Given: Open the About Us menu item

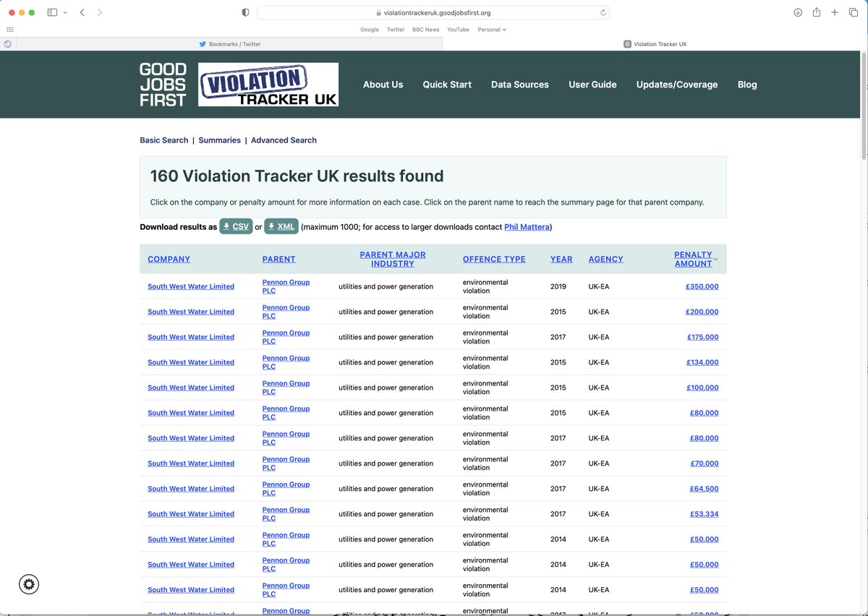Looking at the screenshot, I should [x=383, y=85].
